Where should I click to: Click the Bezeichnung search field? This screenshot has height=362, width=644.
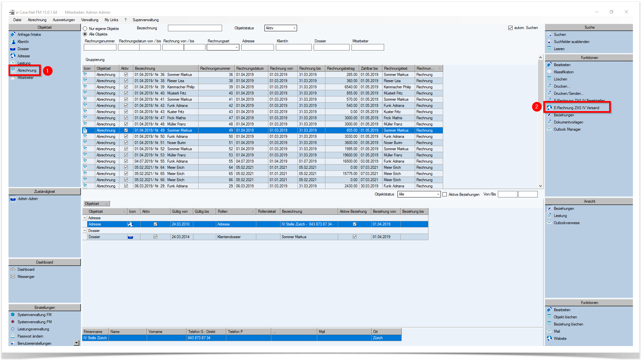(x=195, y=28)
